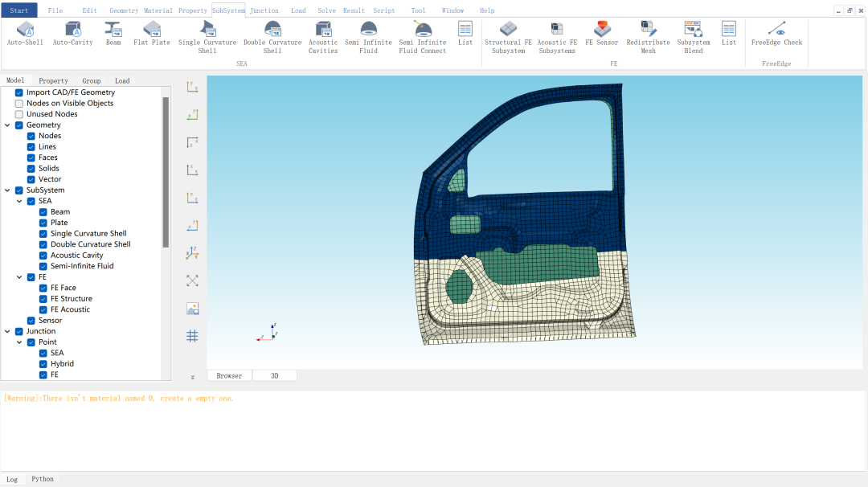Open Subsystem Blend tool
868x487 pixels.
tap(693, 37)
